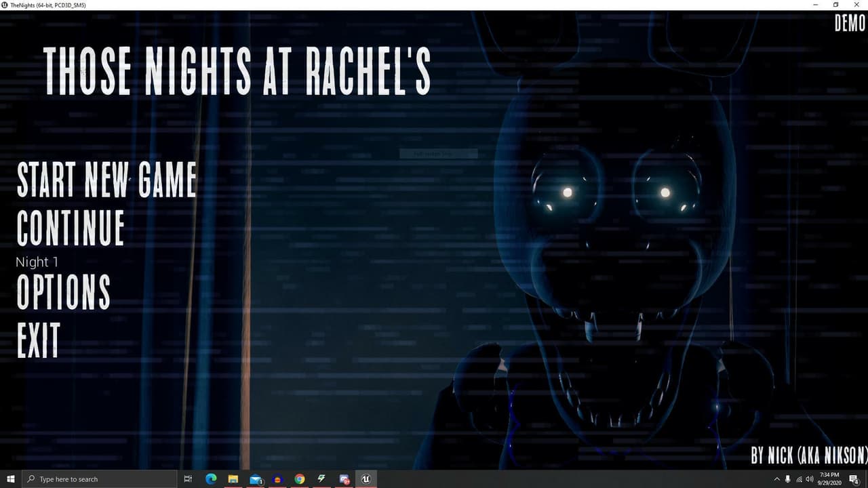The image size is (868, 488).
Task: Open the Action Center notifications
Action: click(854, 479)
